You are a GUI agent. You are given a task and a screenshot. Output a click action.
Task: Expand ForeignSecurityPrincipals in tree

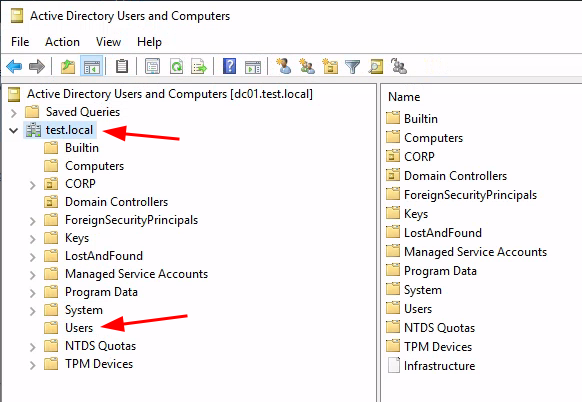click(x=33, y=220)
